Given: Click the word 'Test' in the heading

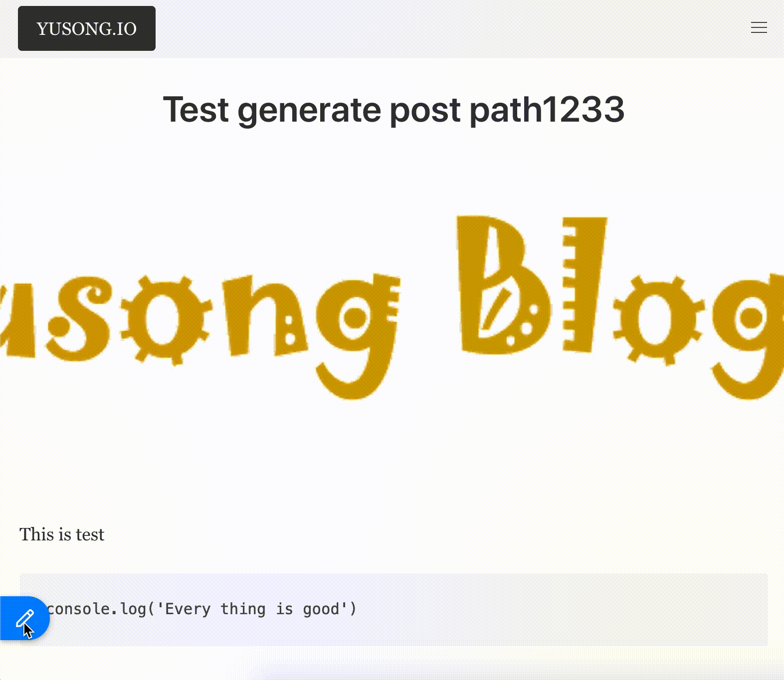Looking at the screenshot, I should (196, 109).
